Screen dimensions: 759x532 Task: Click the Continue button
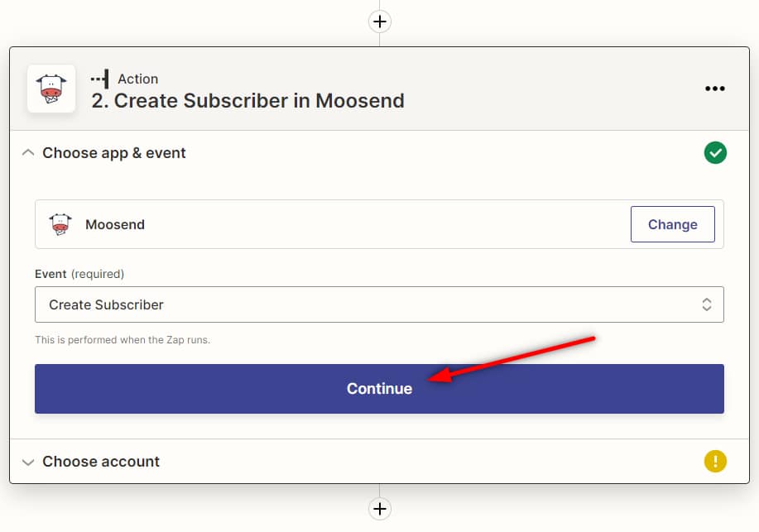click(379, 389)
